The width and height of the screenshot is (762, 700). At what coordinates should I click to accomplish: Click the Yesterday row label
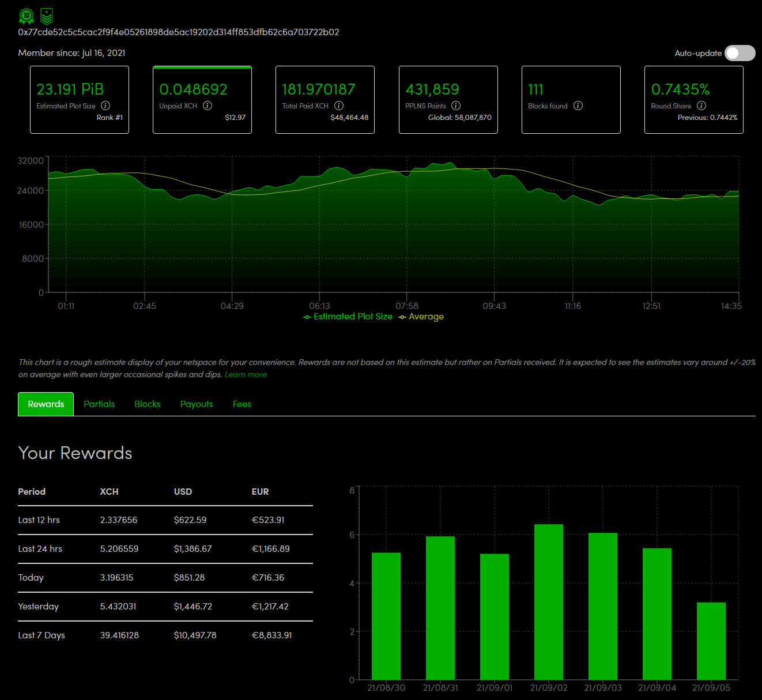pyautogui.click(x=39, y=607)
